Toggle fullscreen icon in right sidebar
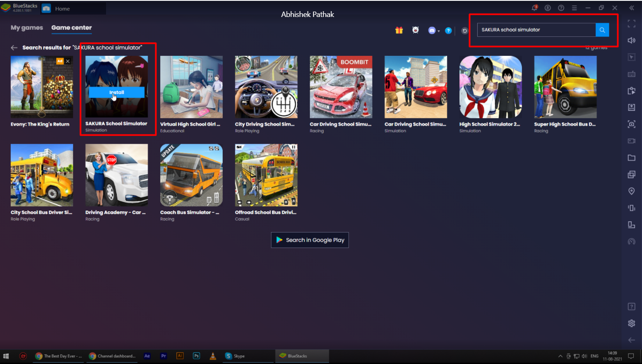The height and width of the screenshot is (364, 642). click(631, 24)
